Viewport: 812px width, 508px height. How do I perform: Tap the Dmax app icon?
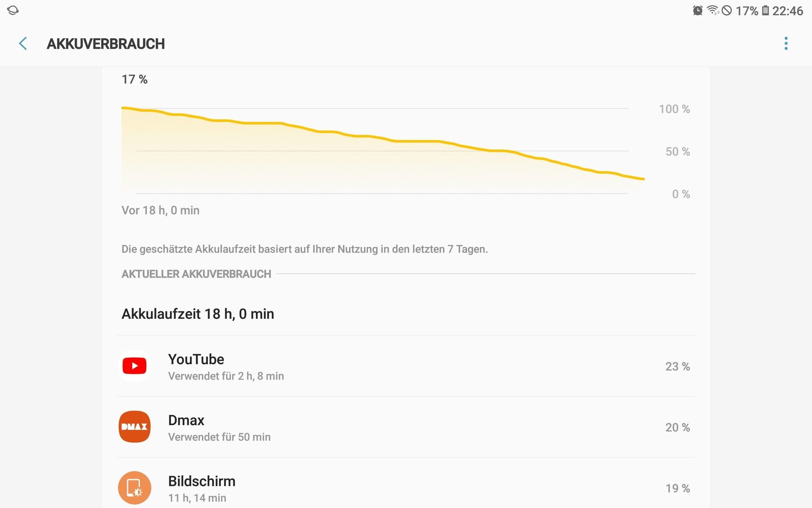134,427
